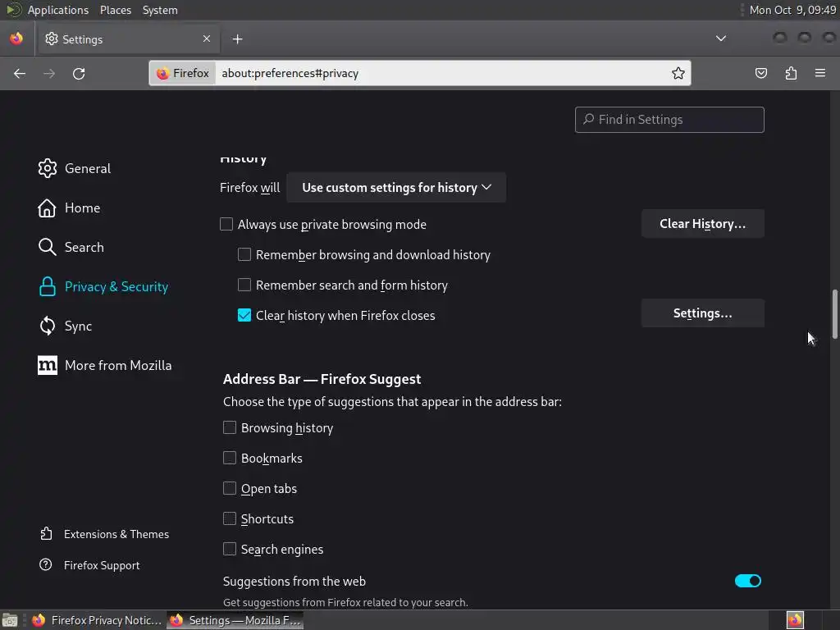Click the Firefox view icon left of tabs
Screen dimensions: 840x630
(x=16, y=39)
